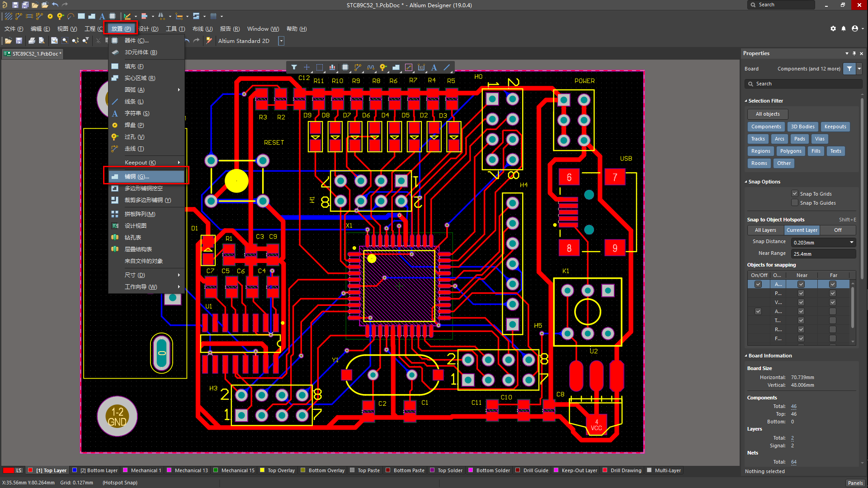Viewport: 868px width, 488px height.
Task: Disable the Snap To Grids checkbox
Action: tap(794, 193)
